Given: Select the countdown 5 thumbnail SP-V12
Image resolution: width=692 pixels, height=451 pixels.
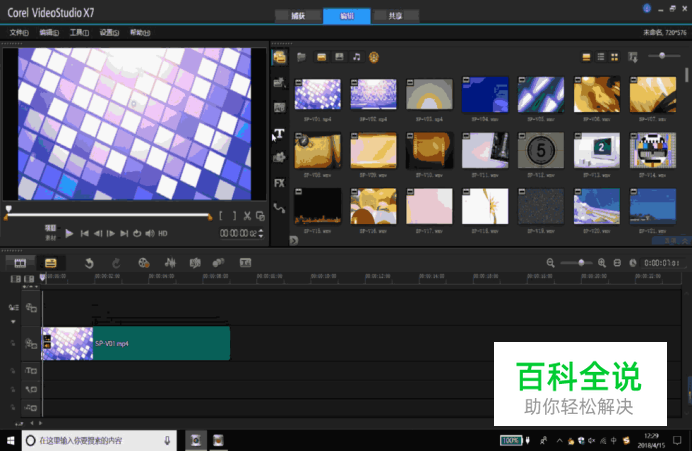Looking at the screenshot, I should pos(541,150).
